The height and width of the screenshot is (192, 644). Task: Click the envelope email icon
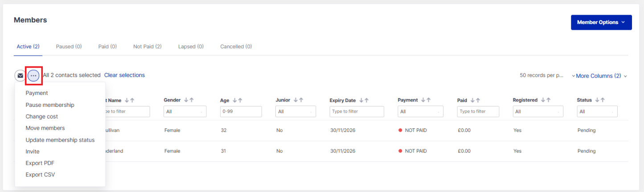pyautogui.click(x=20, y=76)
